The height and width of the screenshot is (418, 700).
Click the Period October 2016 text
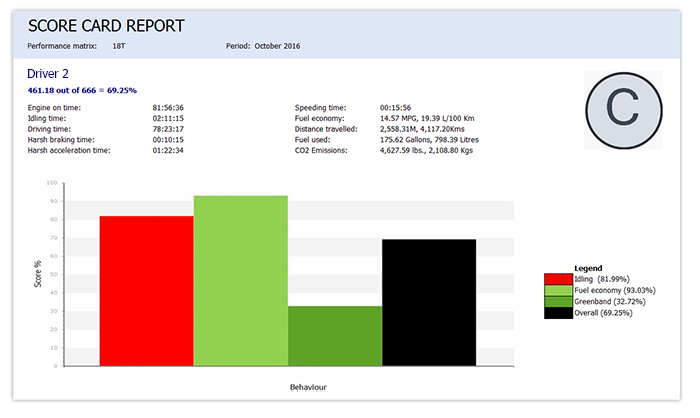[x=264, y=46]
